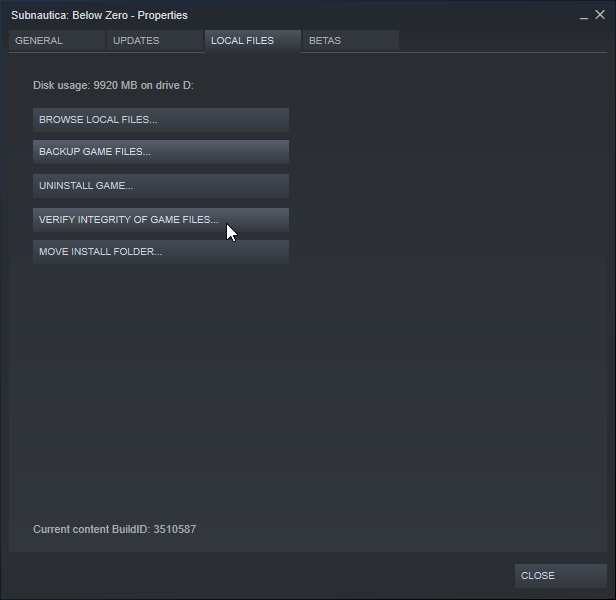
Task: Select the Local Files tab
Action: (x=253, y=40)
